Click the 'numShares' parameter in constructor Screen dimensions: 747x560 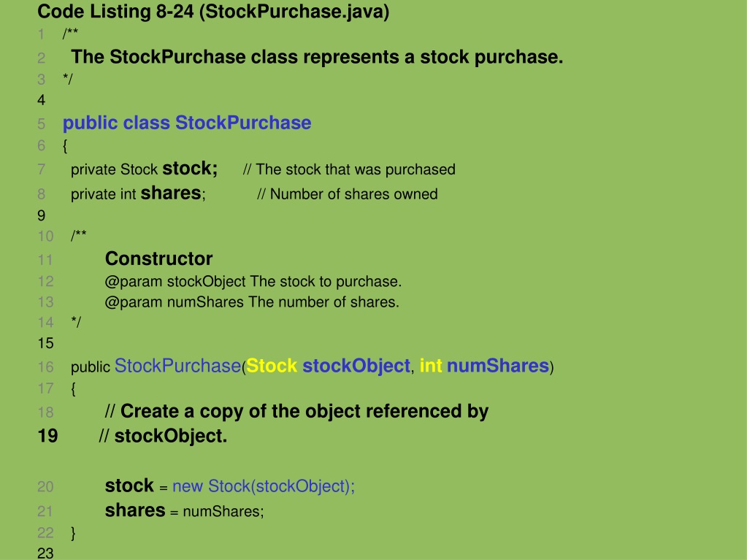[498, 366]
